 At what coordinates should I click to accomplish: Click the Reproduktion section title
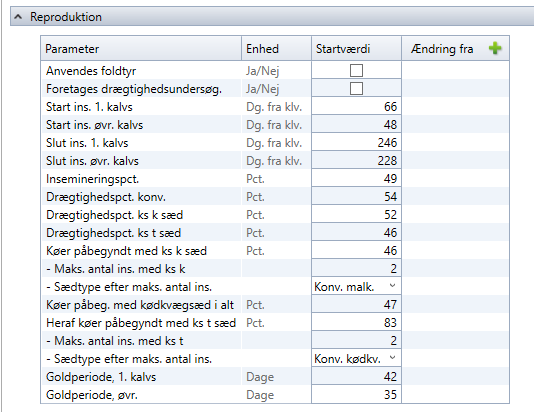[66, 17]
